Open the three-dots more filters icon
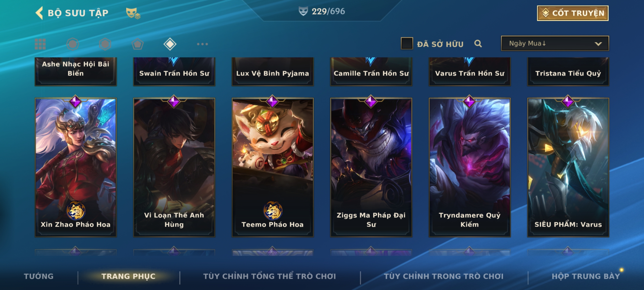Viewport: 644px width, 290px height. click(202, 44)
